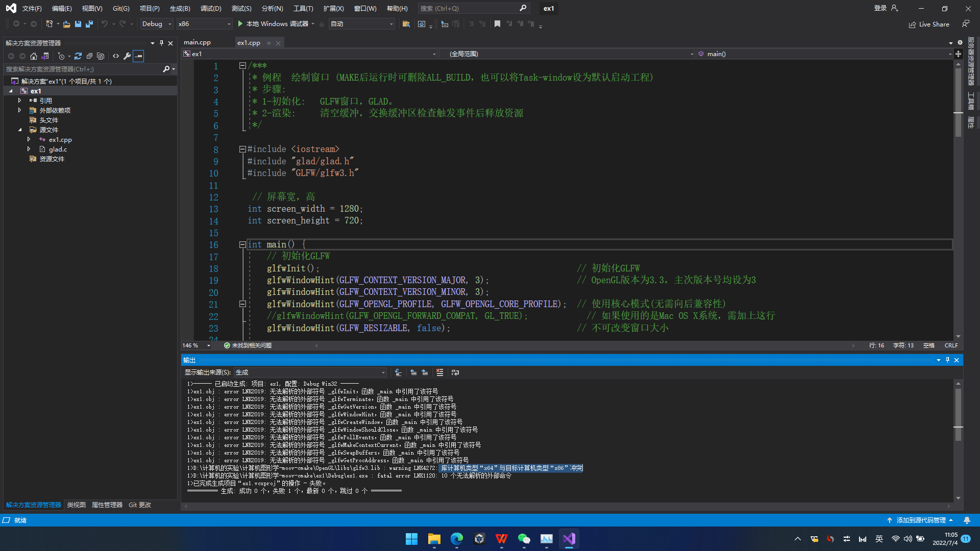Image resolution: width=980 pixels, height=551 pixels.
Task: Click the solution explorer Properties wrench icon
Action: tap(127, 56)
